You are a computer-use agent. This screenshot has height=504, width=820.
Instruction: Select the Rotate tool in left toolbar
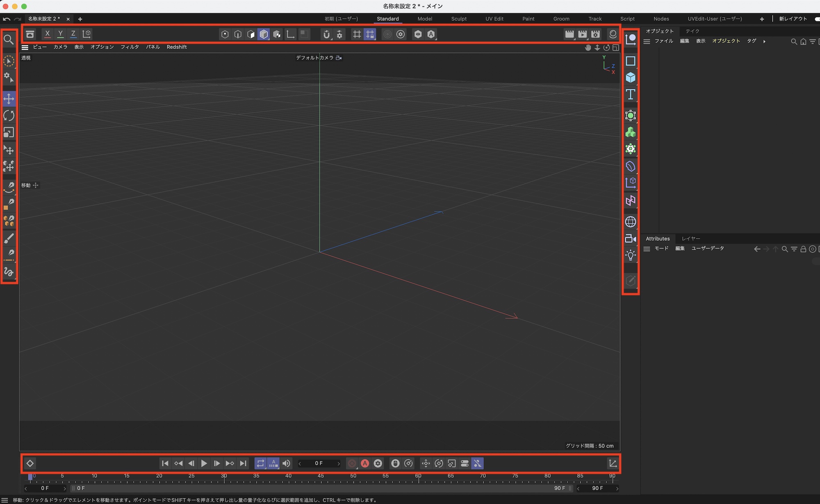tap(9, 116)
